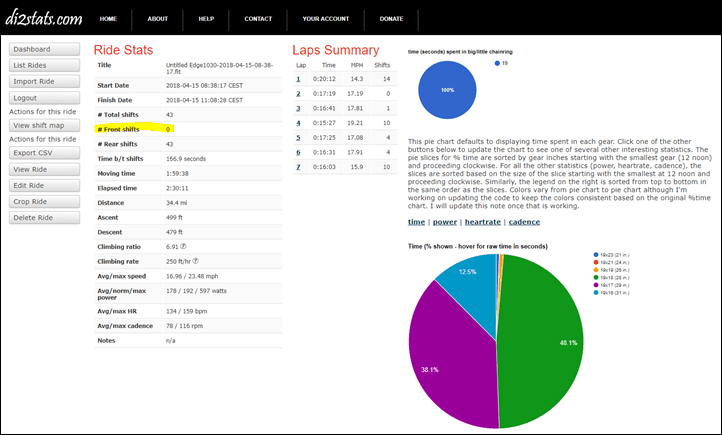Viewport: 722px width, 435px height.
Task: Open the HOME menu item
Action: [x=108, y=19]
